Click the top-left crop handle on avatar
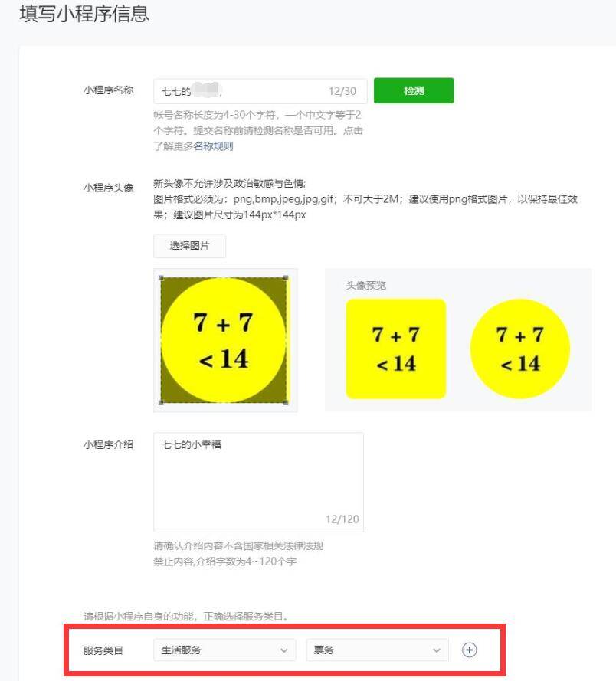The image size is (616, 681). pos(161,278)
